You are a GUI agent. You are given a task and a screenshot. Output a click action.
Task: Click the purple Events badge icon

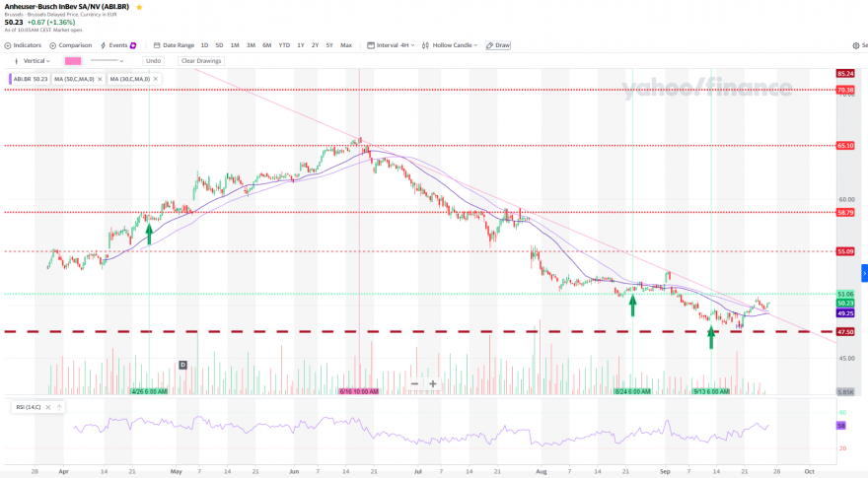133,45
